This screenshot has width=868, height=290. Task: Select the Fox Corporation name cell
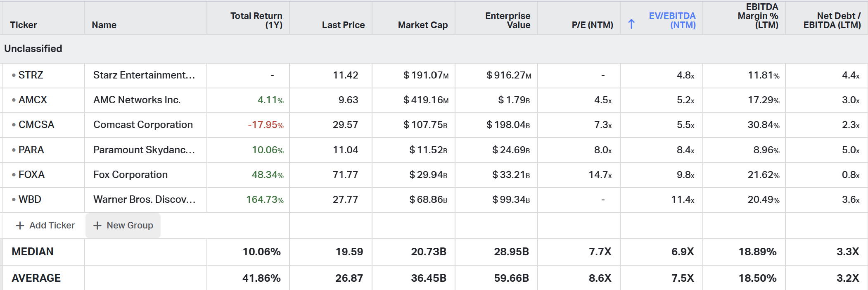pos(130,175)
